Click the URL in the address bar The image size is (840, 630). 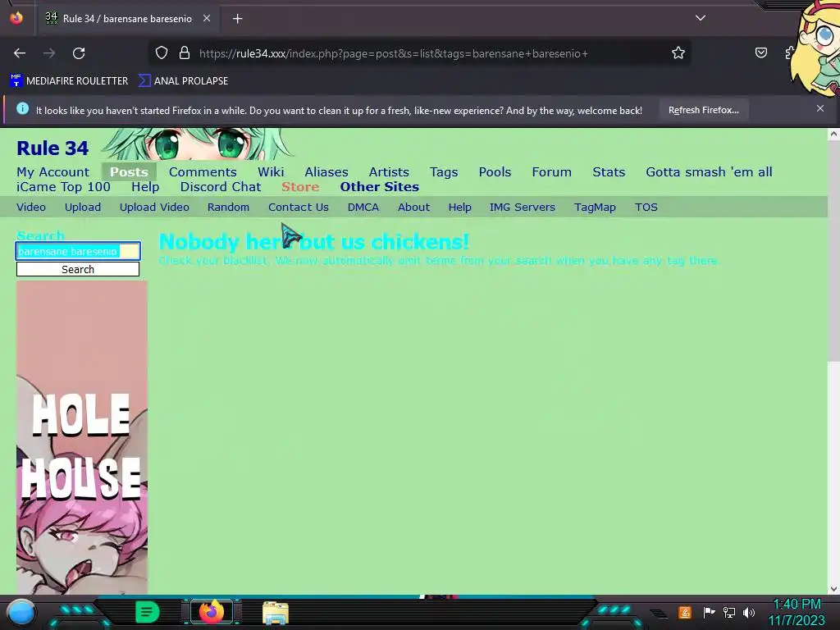[393, 53]
